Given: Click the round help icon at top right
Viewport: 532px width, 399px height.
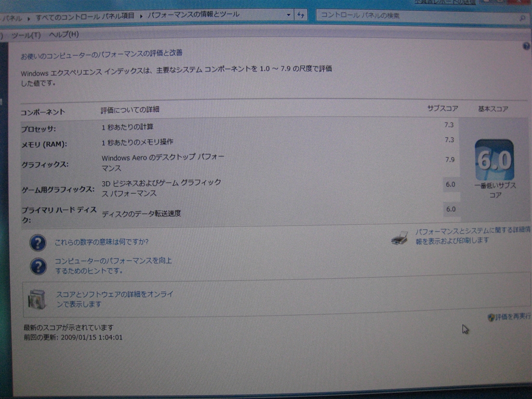Looking at the screenshot, I should (526, 46).
